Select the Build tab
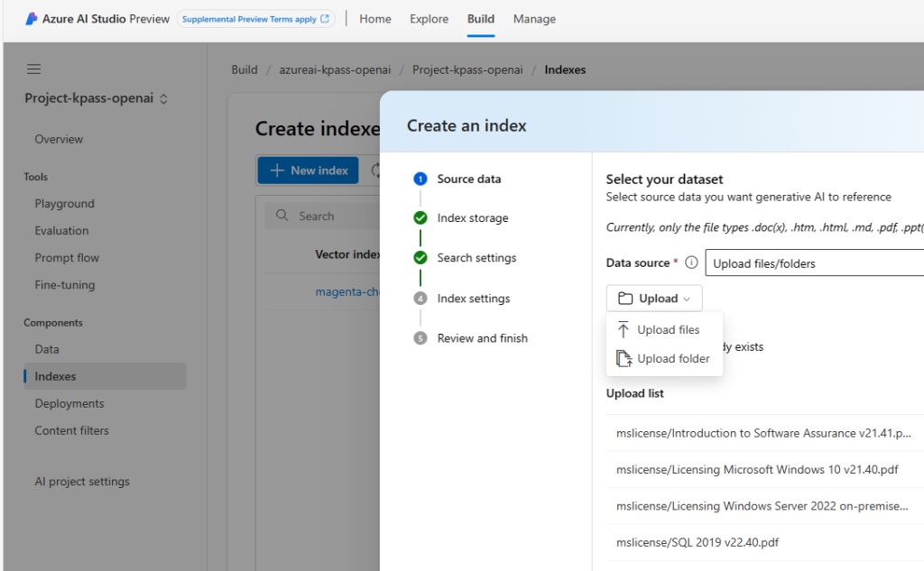The height and width of the screenshot is (571, 924). pos(481,19)
